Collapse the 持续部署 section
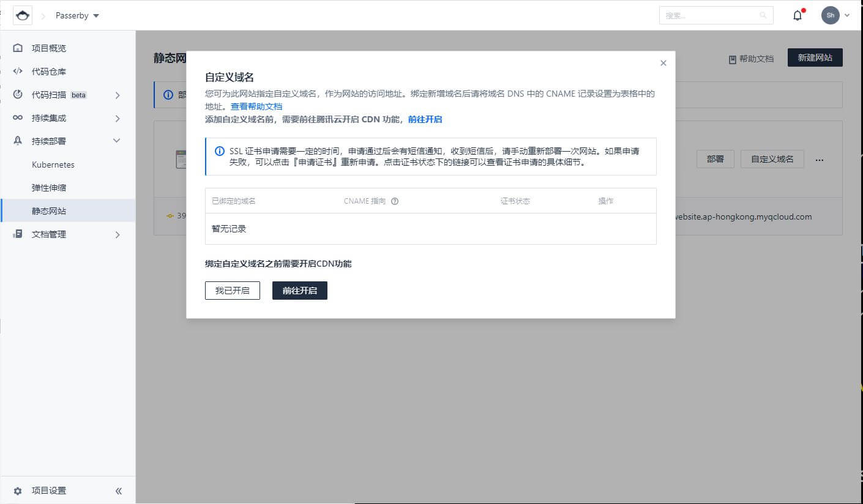Viewport: 863px width, 504px height. 118,141
